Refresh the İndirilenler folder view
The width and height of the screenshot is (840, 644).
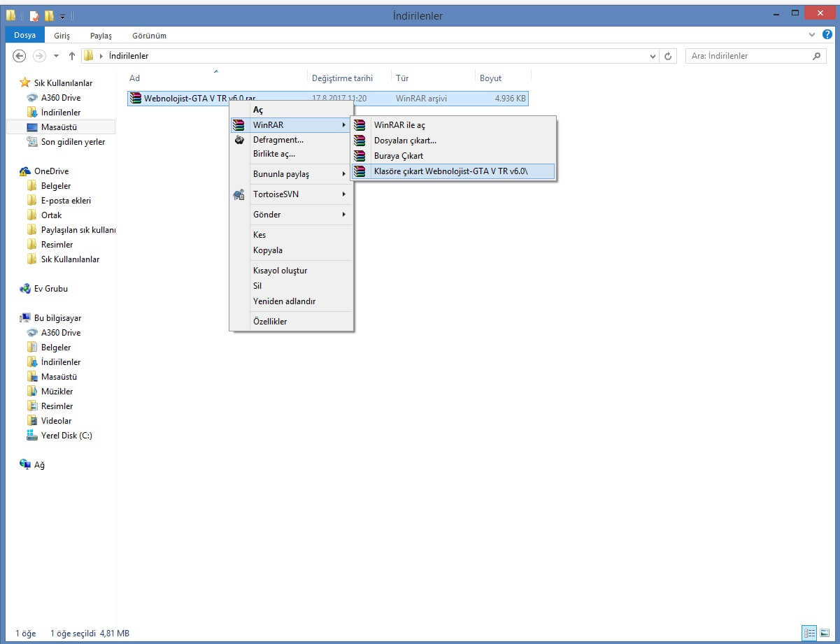pyautogui.click(x=669, y=56)
